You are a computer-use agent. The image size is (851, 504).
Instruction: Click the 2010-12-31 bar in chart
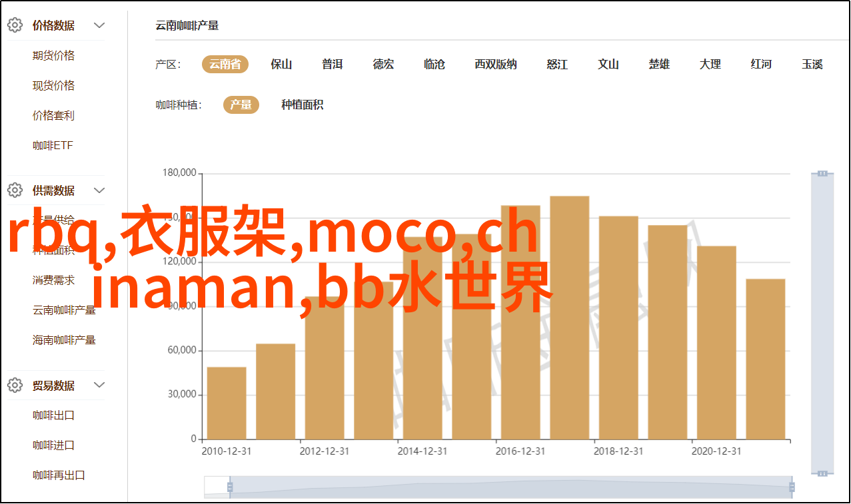pyautogui.click(x=227, y=403)
